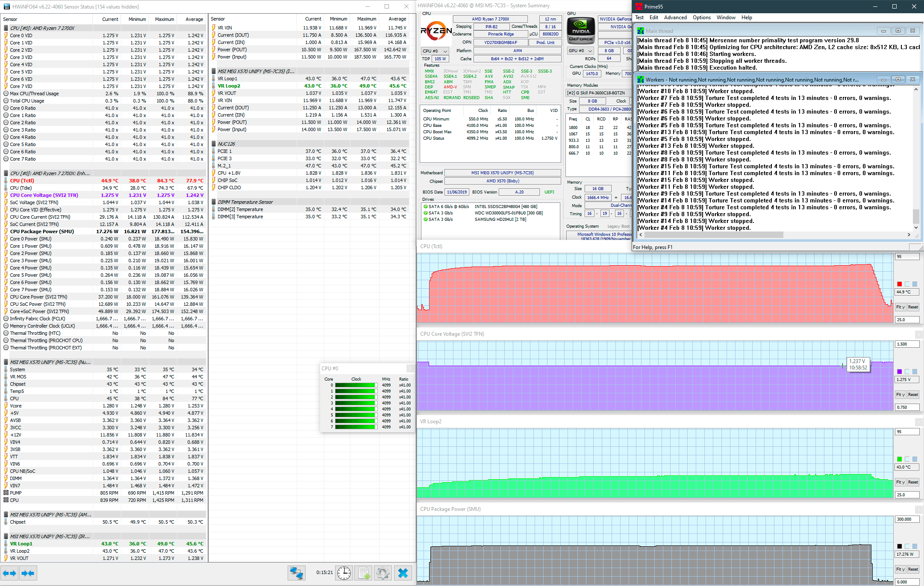Open the GPU #0 selector dropdown
Screen dimensions: 924x586
[x=580, y=51]
